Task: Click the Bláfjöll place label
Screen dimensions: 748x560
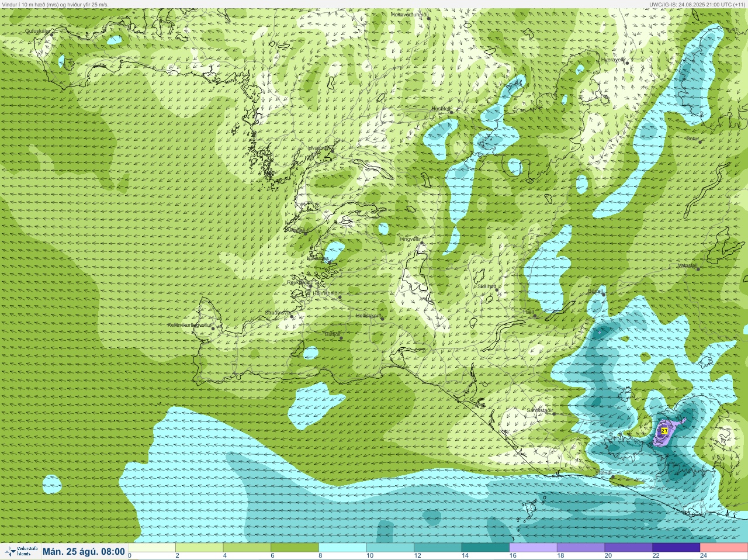Action: 332,334
